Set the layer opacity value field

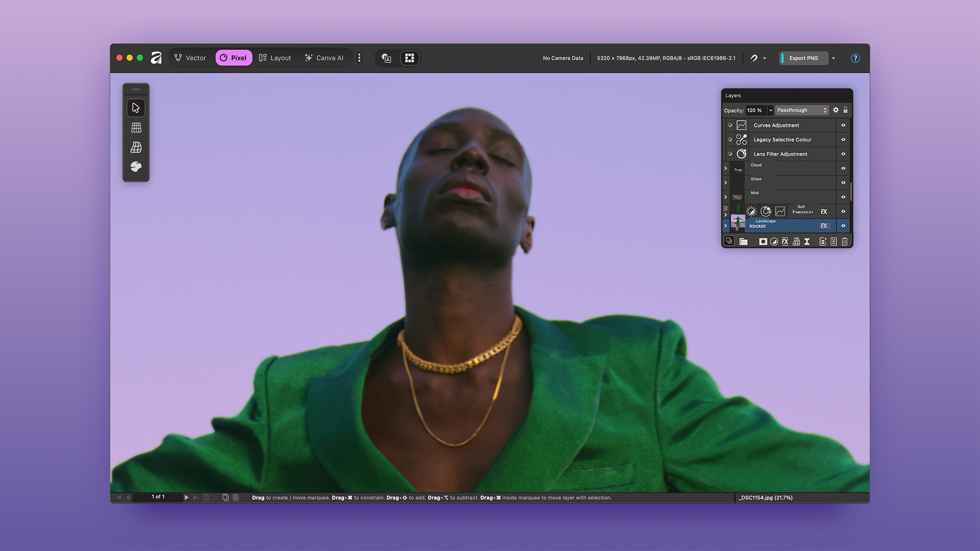click(x=756, y=110)
